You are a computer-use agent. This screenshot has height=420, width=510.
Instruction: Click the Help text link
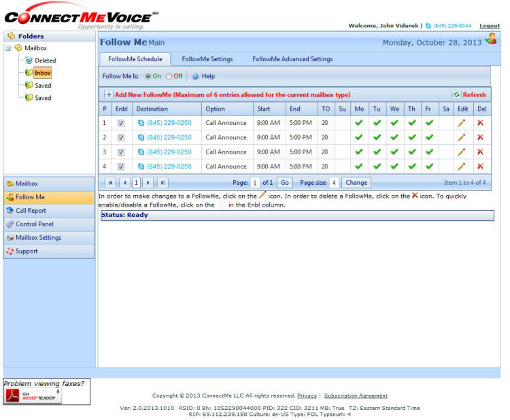point(208,76)
